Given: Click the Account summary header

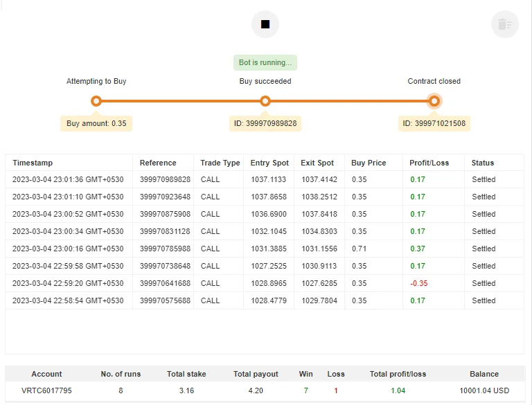Looking at the screenshot, I should pos(46,374).
